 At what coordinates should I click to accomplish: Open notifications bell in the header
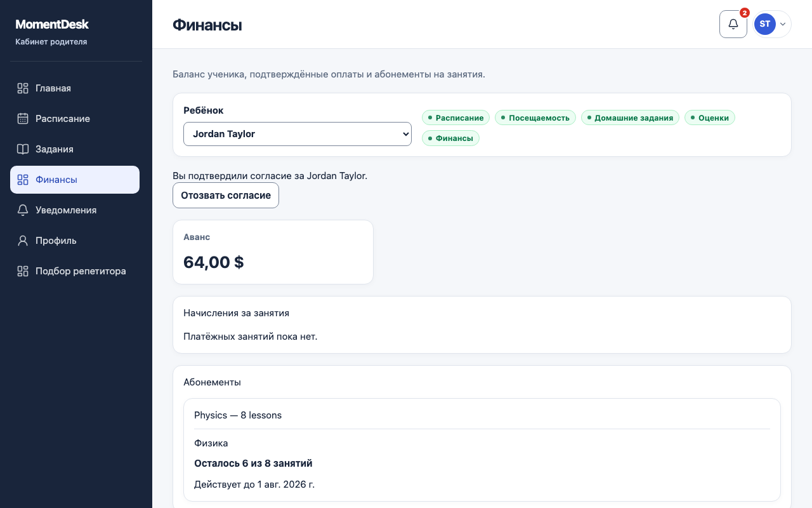click(733, 24)
